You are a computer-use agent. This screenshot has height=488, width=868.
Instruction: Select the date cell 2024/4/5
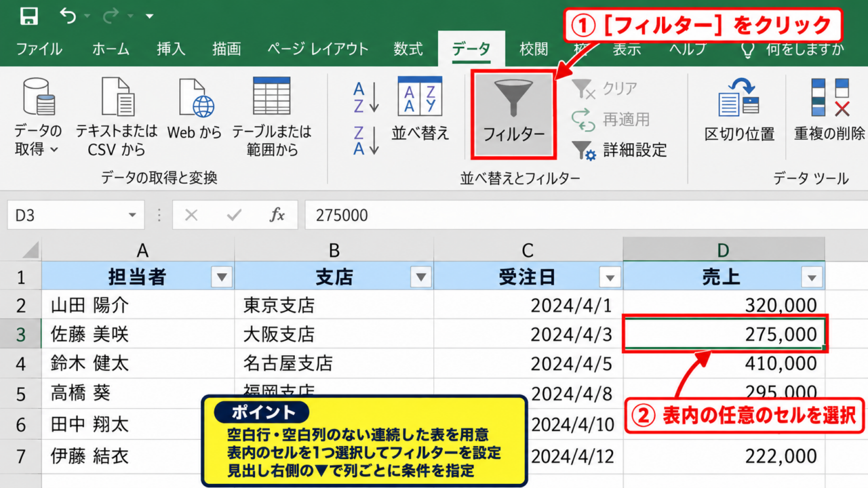(528, 364)
